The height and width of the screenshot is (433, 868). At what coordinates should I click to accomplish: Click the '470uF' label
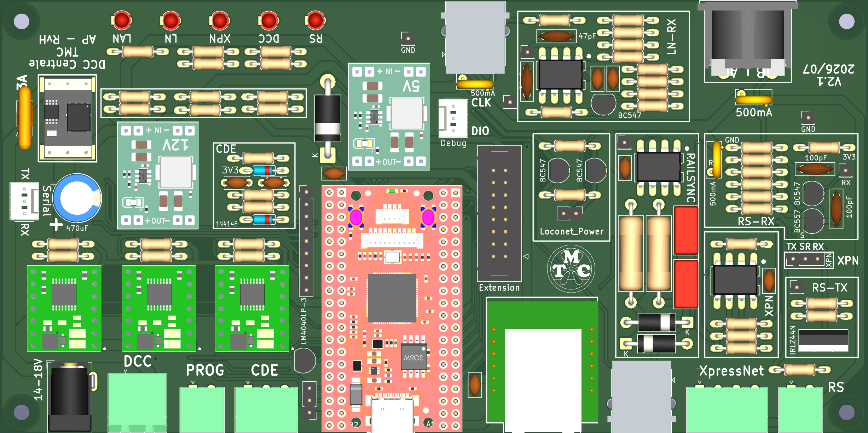(77, 228)
